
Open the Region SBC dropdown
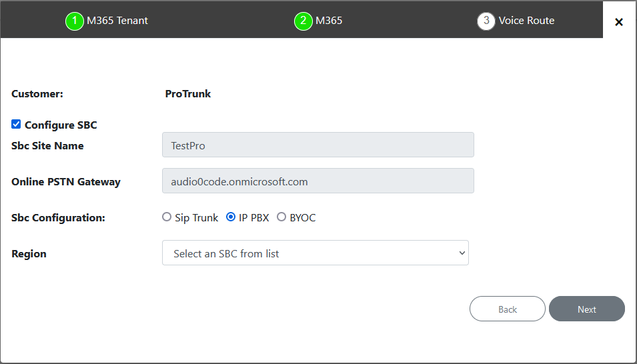pyautogui.click(x=315, y=253)
